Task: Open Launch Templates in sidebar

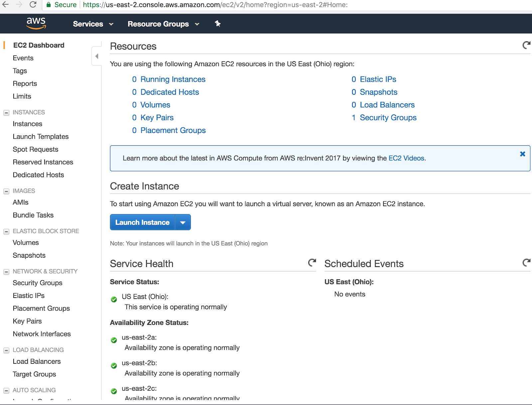Action: tap(41, 136)
